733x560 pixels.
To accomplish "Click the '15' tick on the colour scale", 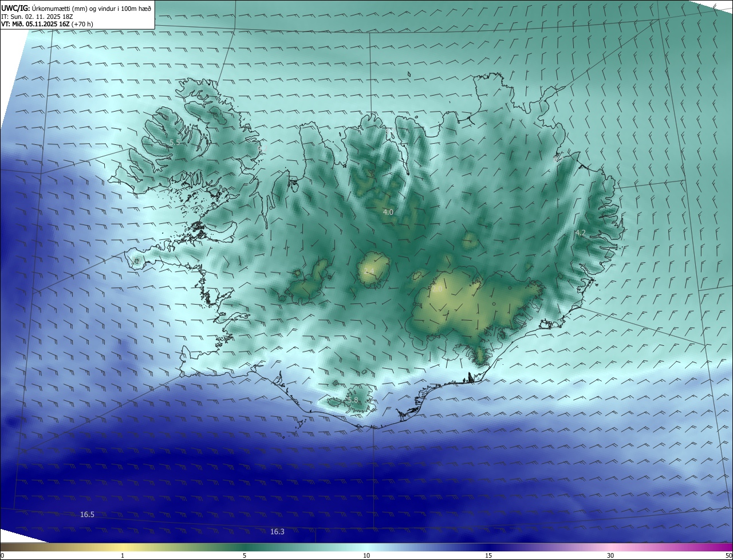I will 488,555.
